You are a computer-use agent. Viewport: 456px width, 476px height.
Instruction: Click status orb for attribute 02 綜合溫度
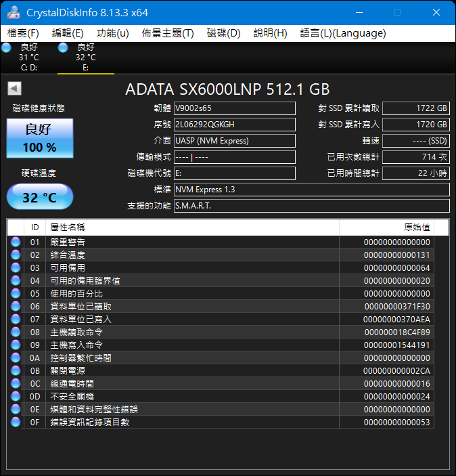(x=16, y=255)
